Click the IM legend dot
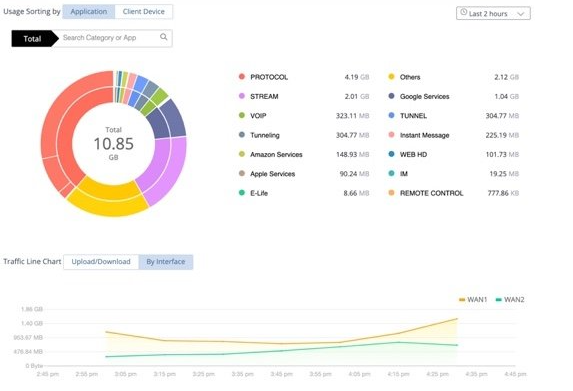 (x=391, y=174)
